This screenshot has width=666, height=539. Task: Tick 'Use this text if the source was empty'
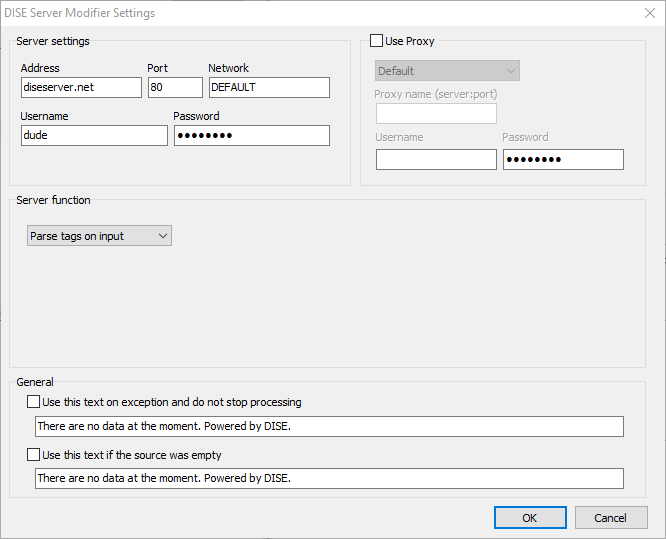[x=34, y=455]
